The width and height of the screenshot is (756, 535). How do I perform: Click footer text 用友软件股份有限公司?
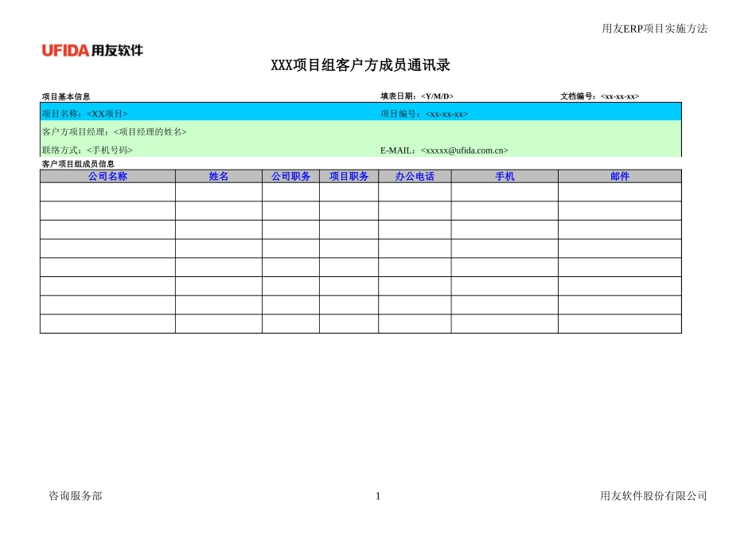click(653, 496)
